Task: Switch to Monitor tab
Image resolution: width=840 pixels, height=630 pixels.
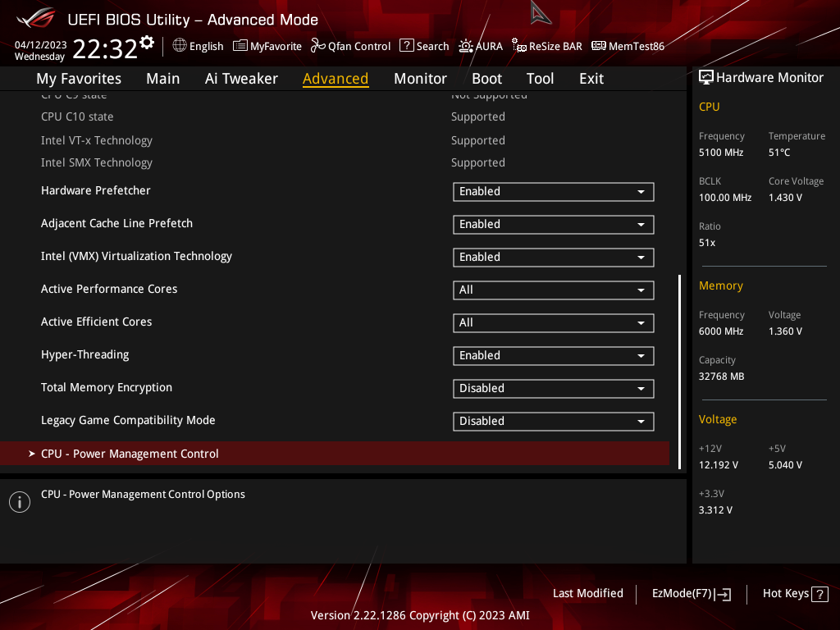Action: [x=420, y=79]
